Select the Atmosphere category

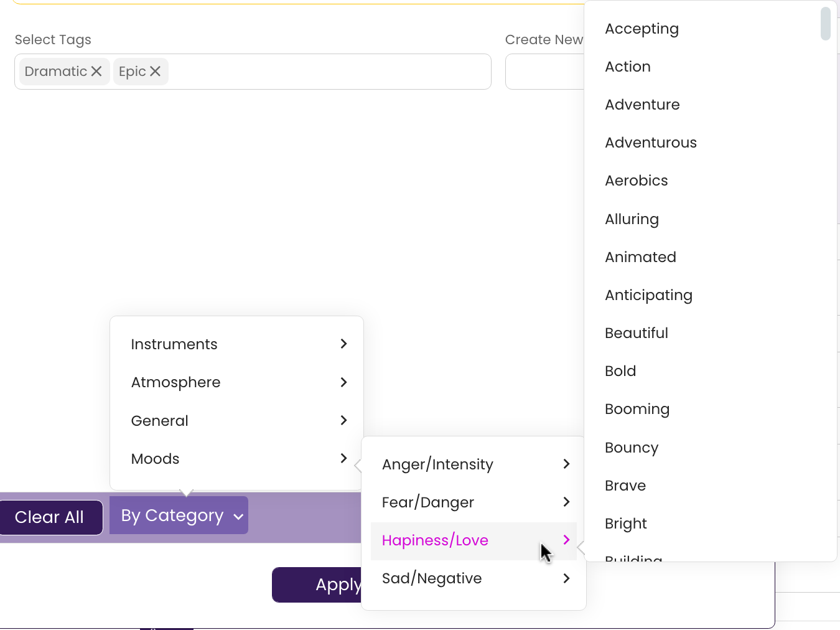point(236,382)
